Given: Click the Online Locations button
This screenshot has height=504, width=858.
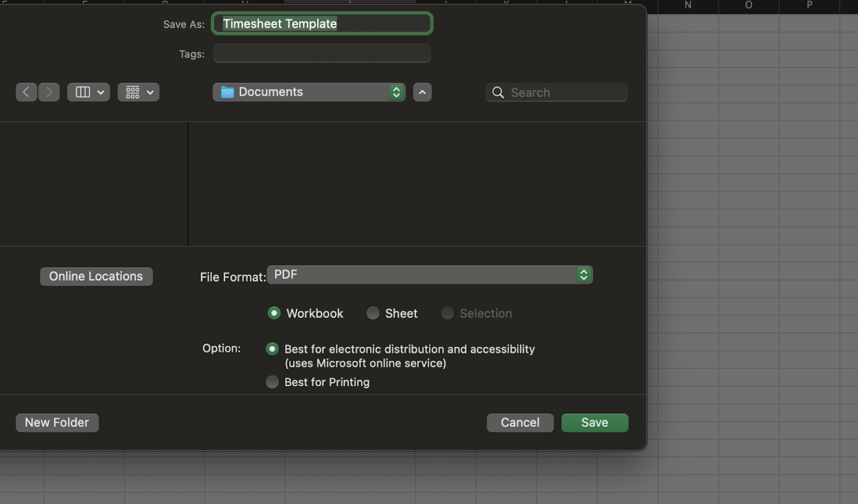Looking at the screenshot, I should click(96, 276).
